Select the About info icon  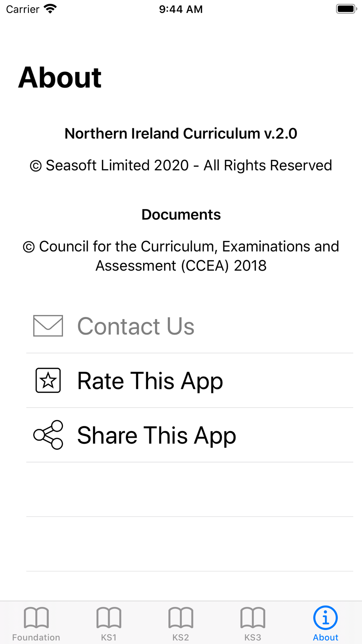point(325,617)
